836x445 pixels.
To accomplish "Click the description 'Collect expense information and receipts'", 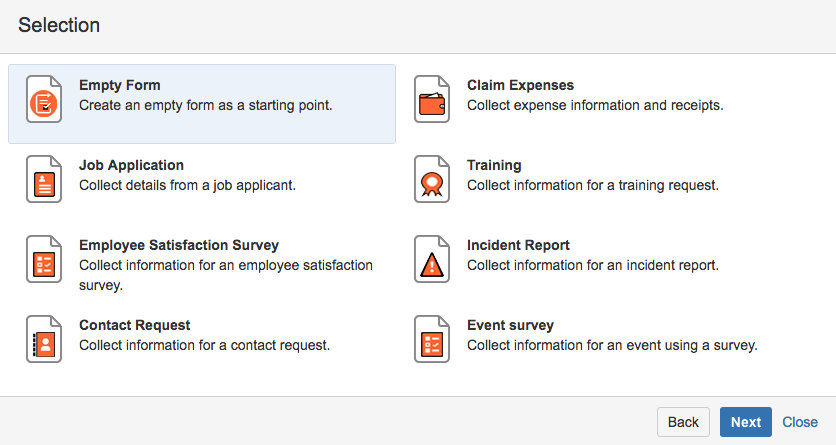I will (595, 104).
